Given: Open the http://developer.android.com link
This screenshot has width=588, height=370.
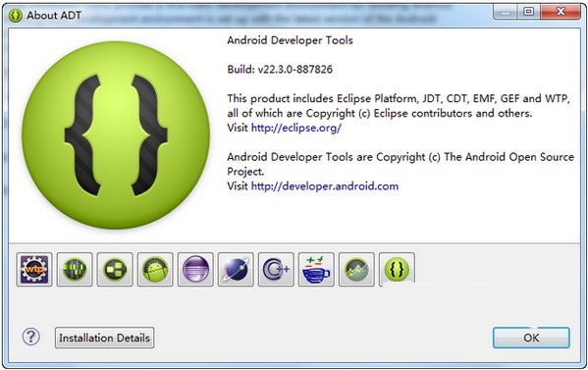Looking at the screenshot, I should [325, 186].
